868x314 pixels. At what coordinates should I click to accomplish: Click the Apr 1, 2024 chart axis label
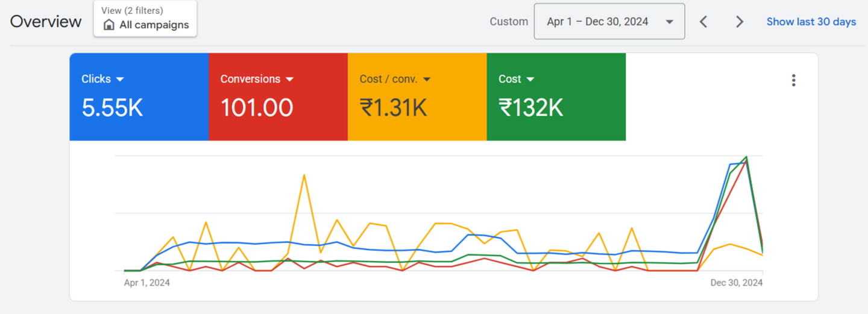(x=147, y=283)
